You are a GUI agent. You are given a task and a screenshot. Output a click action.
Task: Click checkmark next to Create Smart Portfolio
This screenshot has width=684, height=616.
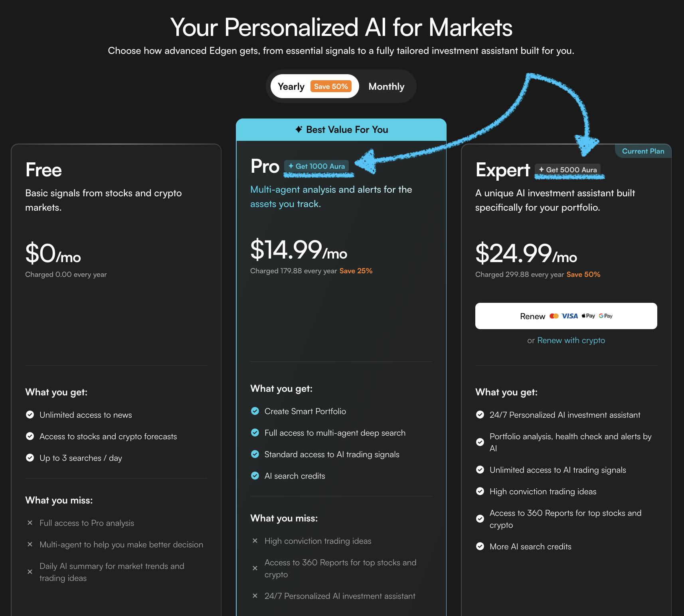(255, 411)
